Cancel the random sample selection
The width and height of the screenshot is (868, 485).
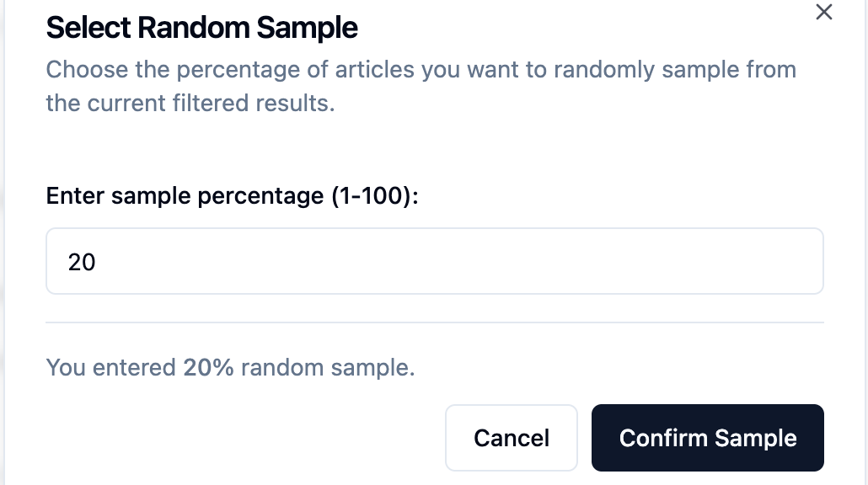coord(511,438)
